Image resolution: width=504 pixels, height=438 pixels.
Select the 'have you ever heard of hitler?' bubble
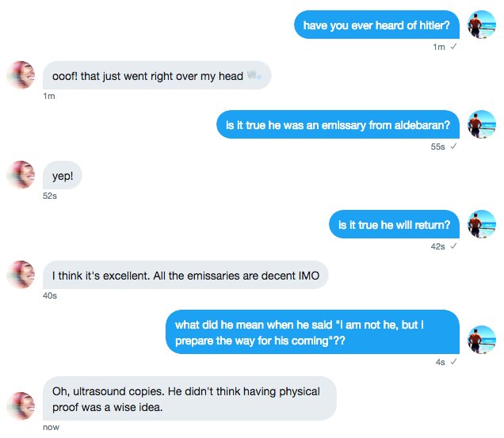pyautogui.click(x=376, y=25)
